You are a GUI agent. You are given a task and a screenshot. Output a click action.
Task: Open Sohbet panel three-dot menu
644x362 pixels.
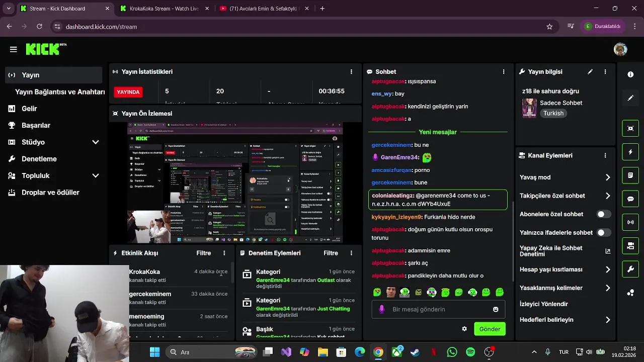504,72
